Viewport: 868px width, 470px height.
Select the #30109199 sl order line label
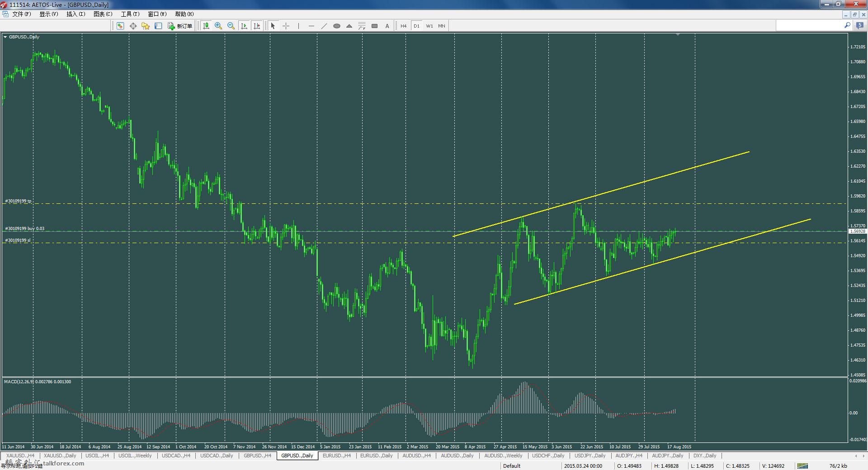[18, 240]
